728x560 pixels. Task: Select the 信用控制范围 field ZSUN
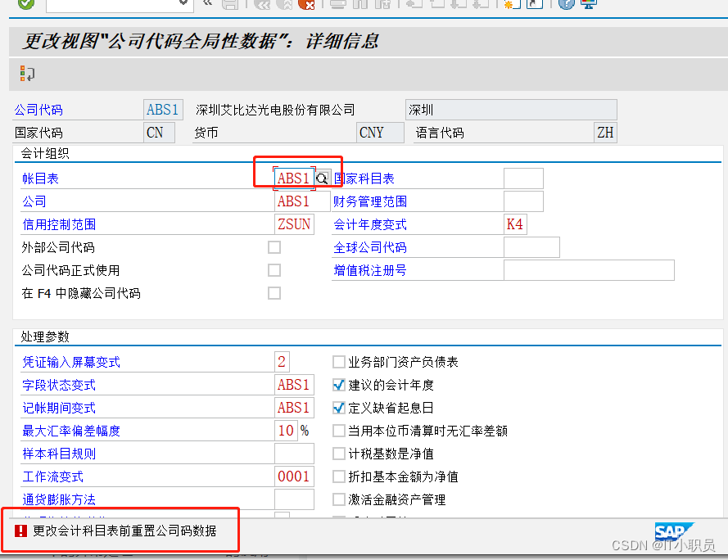click(294, 224)
